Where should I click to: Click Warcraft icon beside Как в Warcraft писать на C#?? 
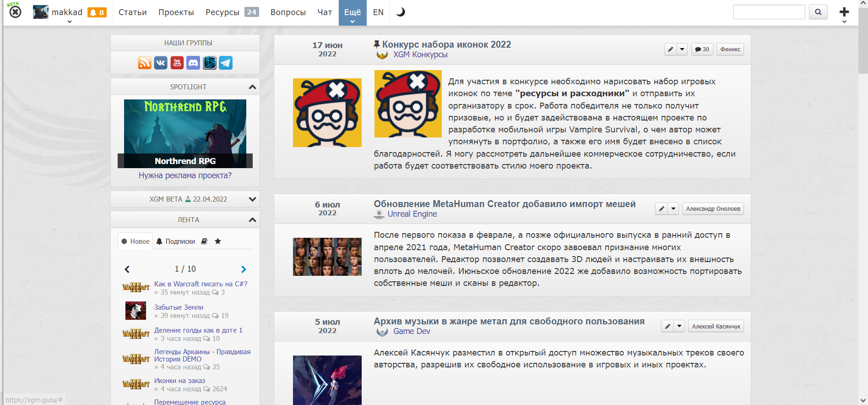[136, 287]
